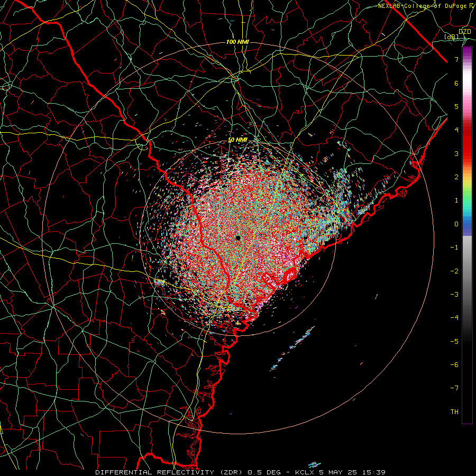Image resolution: width=476 pixels, height=476 pixels.
Task: Click the "7" value on the color scale
Action: (x=456, y=59)
